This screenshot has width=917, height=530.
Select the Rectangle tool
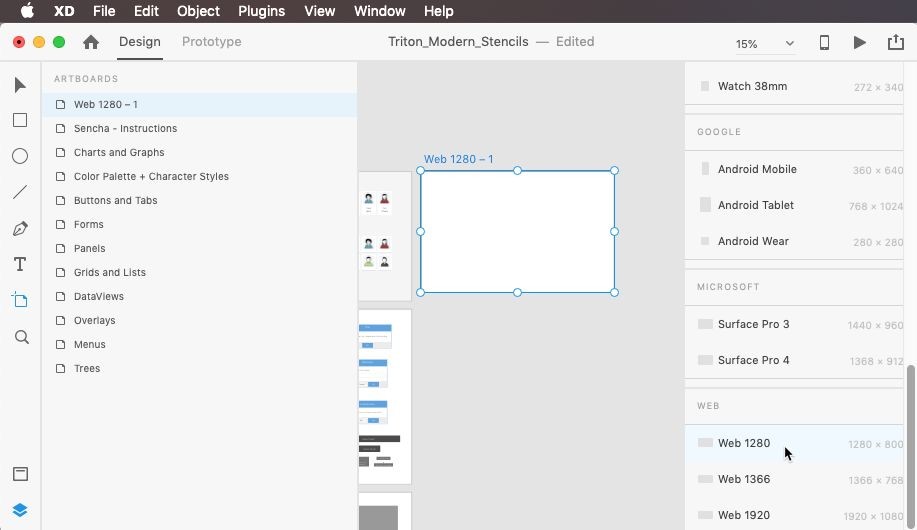20,120
